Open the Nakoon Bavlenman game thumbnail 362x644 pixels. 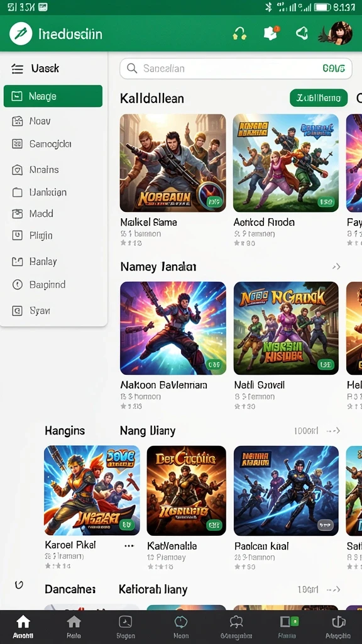[x=173, y=328]
